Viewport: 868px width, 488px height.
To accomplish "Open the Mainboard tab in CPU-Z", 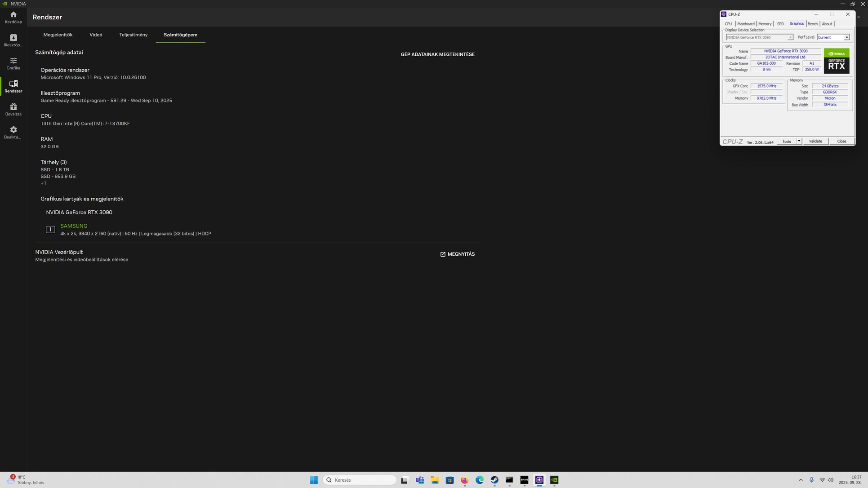I will pos(746,24).
